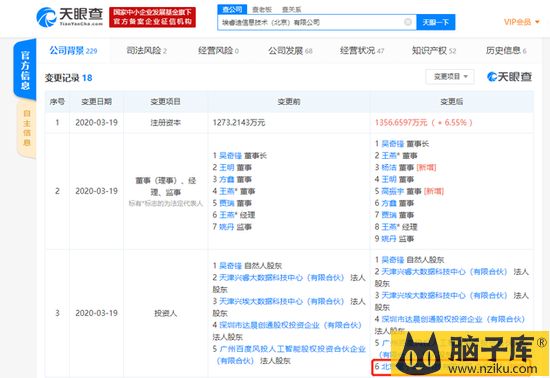
Task: Open 天津兴埃大数据科技中心 link in 变更后 list
Action: coord(444,296)
